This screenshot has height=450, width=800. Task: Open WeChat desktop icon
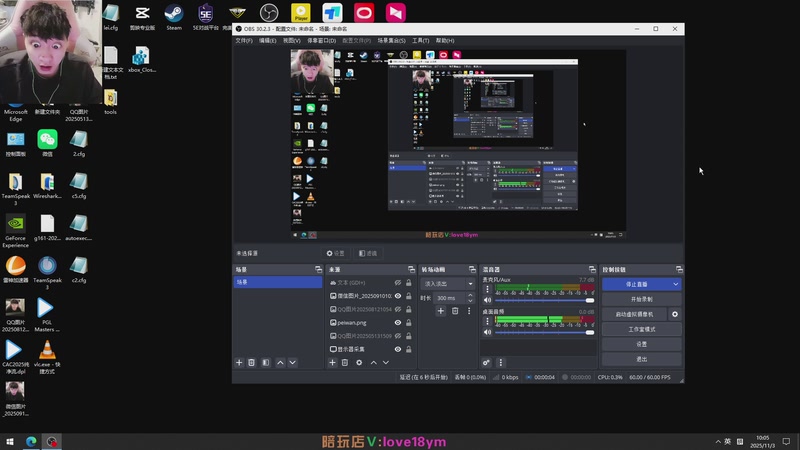(47, 143)
